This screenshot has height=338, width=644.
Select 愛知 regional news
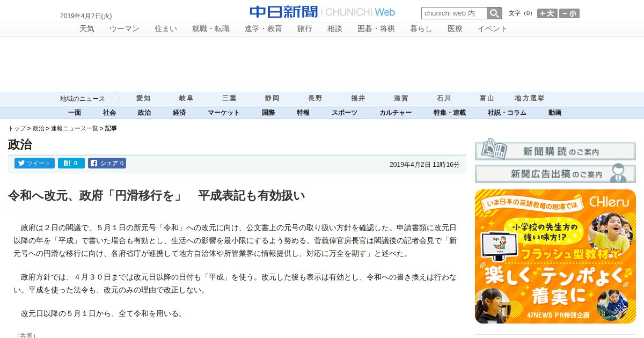pyautogui.click(x=143, y=99)
